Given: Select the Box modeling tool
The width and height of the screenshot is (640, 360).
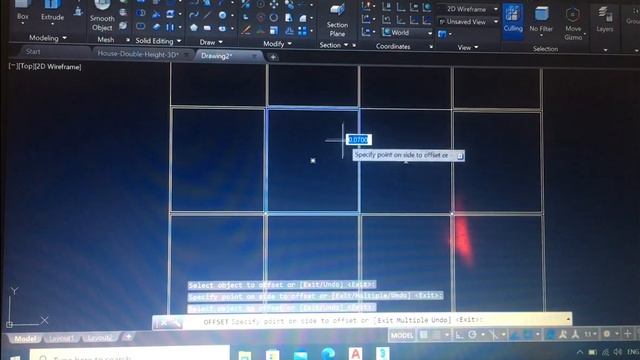Looking at the screenshot, I should (x=23, y=11).
